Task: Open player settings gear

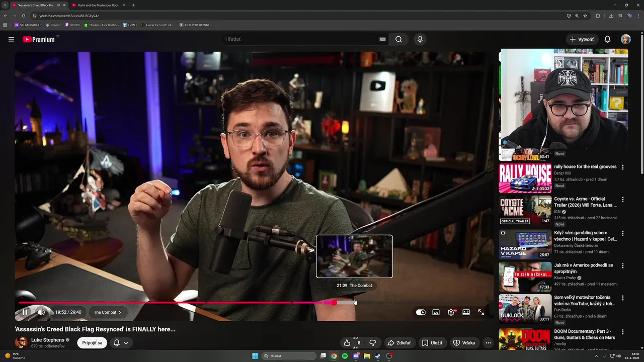Action: [x=451, y=312]
